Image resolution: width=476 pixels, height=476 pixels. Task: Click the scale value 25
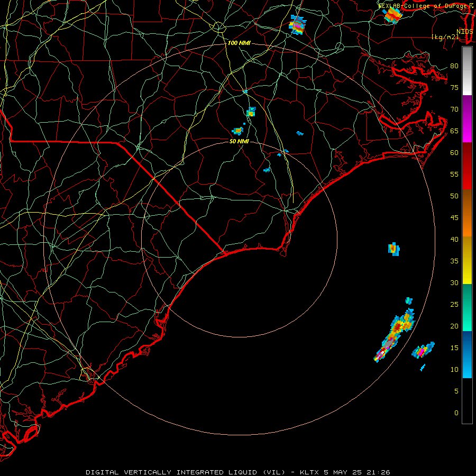pos(454,305)
